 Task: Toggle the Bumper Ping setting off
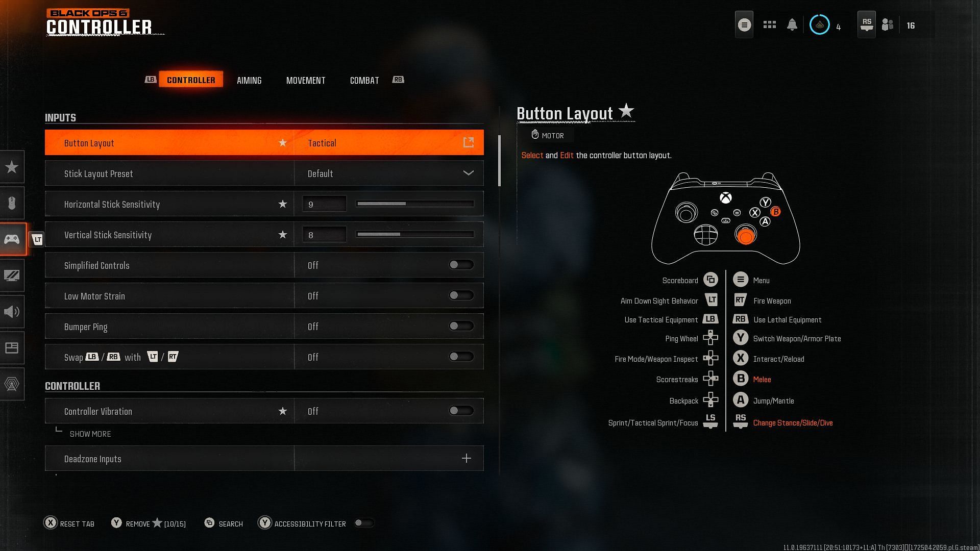click(461, 325)
